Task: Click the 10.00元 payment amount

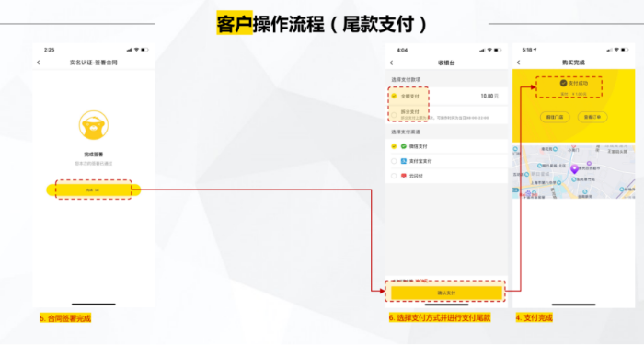Action: point(489,96)
